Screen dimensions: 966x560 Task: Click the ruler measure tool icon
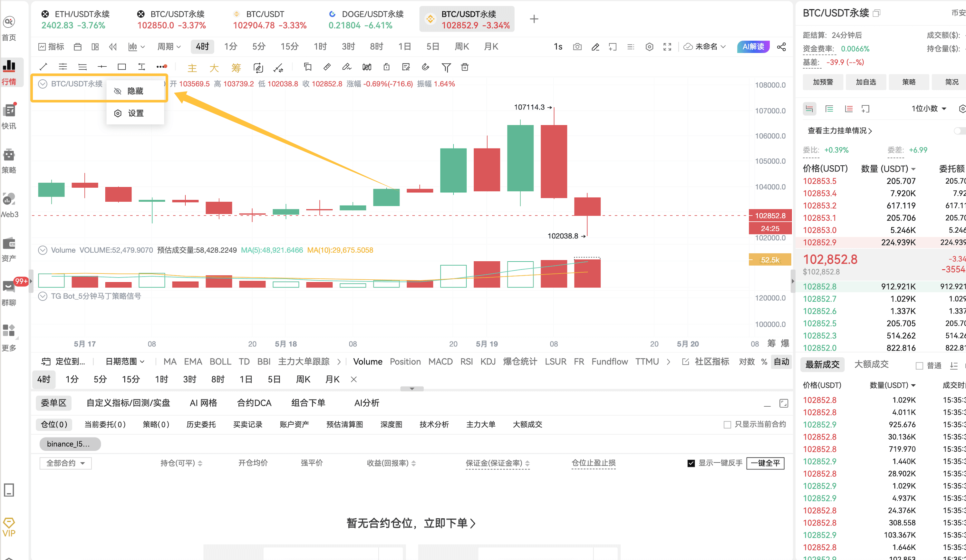click(x=327, y=67)
